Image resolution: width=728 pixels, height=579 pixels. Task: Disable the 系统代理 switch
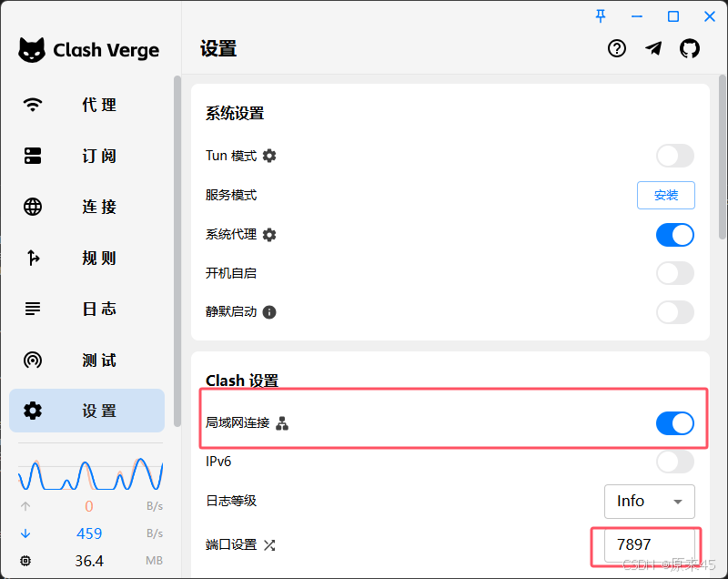tap(675, 235)
